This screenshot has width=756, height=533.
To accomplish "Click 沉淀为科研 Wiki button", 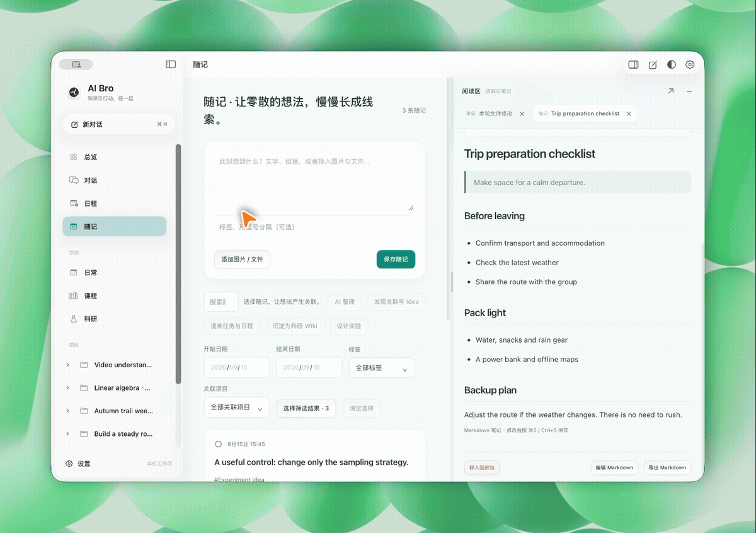I will (x=295, y=326).
